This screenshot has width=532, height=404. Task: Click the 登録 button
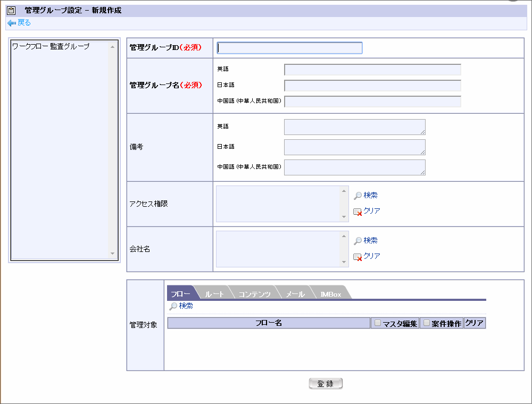point(326,383)
